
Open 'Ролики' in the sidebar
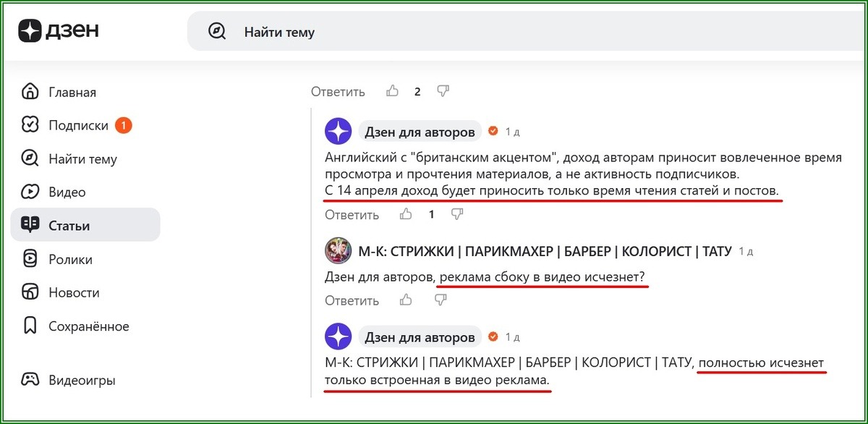tap(85, 259)
